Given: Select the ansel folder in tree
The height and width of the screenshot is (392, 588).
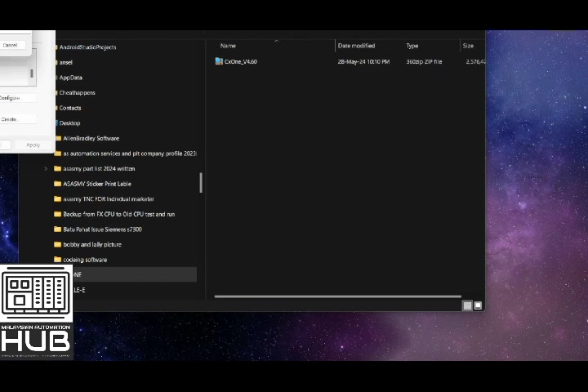Looking at the screenshot, I should [x=66, y=63].
